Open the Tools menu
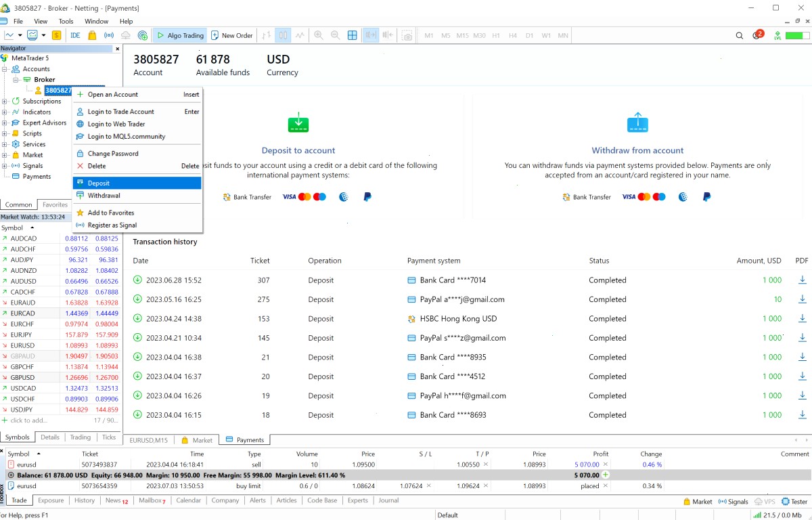Image resolution: width=812 pixels, height=520 pixels. coord(66,21)
